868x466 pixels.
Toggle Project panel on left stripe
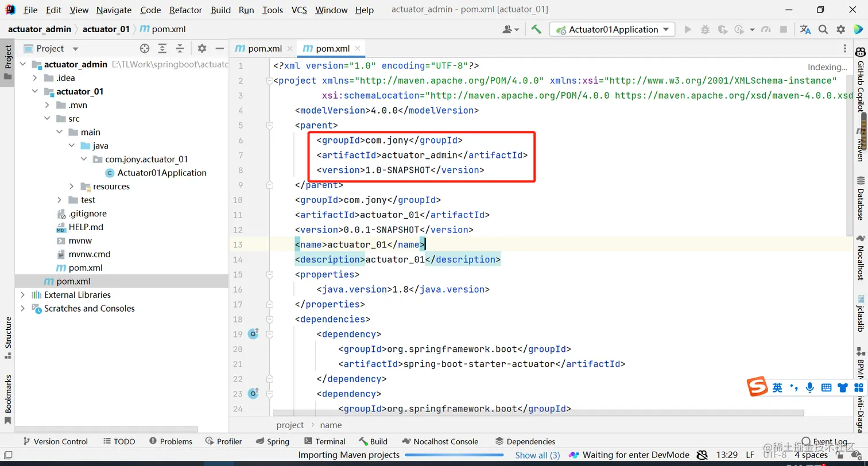point(8,63)
